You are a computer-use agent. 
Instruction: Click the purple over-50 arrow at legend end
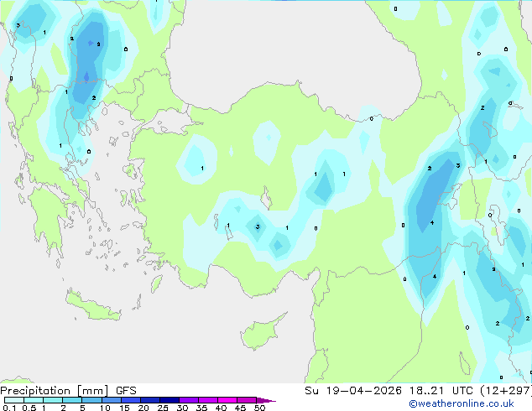pyautogui.click(x=266, y=400)
